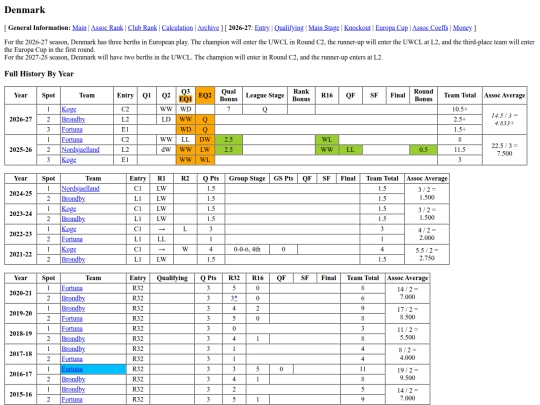This screenshot has height=405, width=540.
Task: Open Fortuna link in 2025-26 spot 1
Action: coord(72,139)
